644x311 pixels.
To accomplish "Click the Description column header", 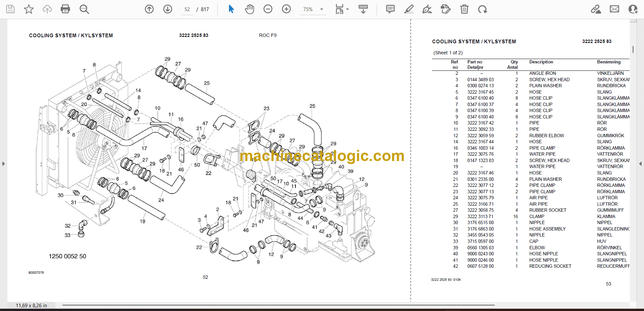I will coord(541,62).
